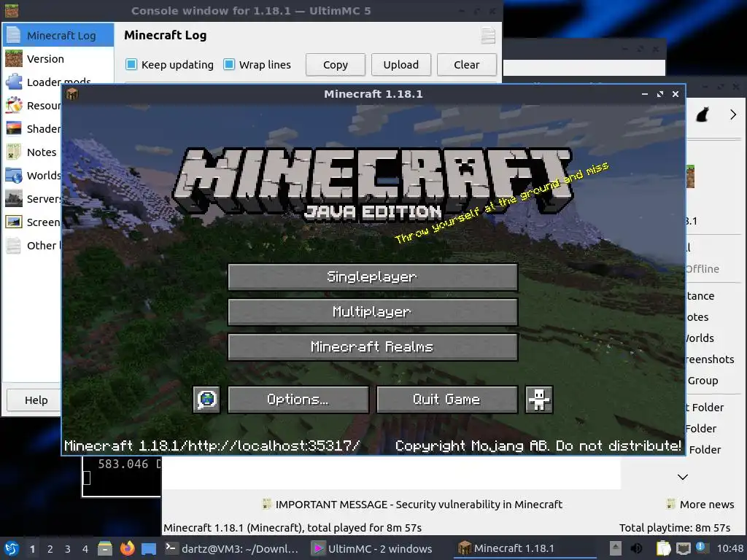747x560 pixels.
Task: Launch Firefox from the taskbar
Action: 127,548
